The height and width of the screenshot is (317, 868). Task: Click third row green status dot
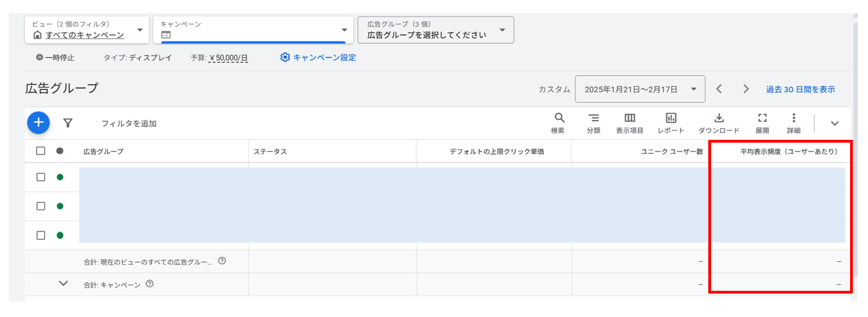[x=60, y=235]
